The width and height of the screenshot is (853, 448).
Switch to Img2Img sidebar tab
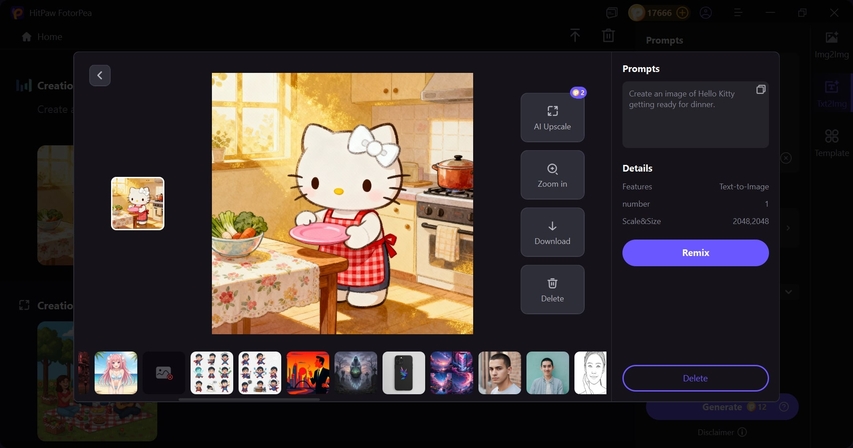pos(831,45)
